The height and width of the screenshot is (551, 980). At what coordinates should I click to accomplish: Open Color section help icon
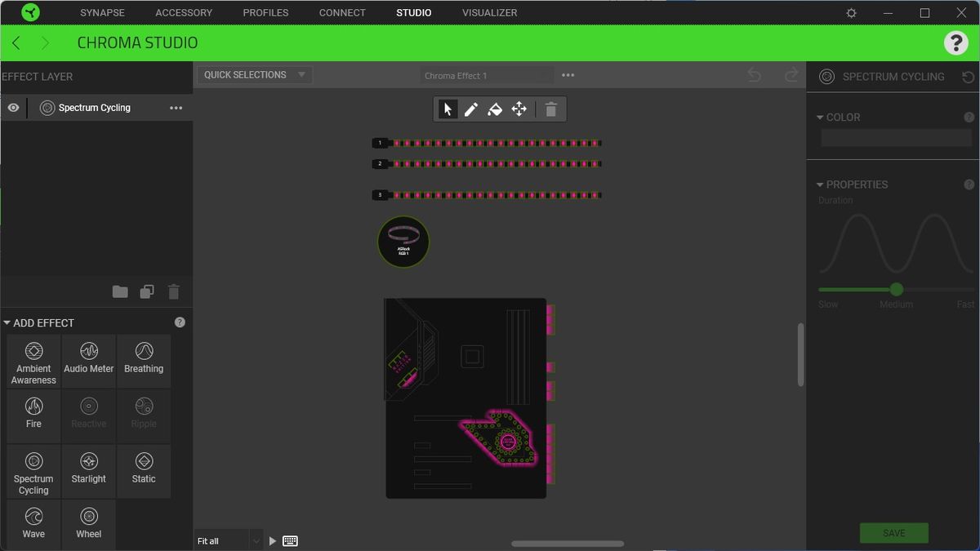pos(969,118)
